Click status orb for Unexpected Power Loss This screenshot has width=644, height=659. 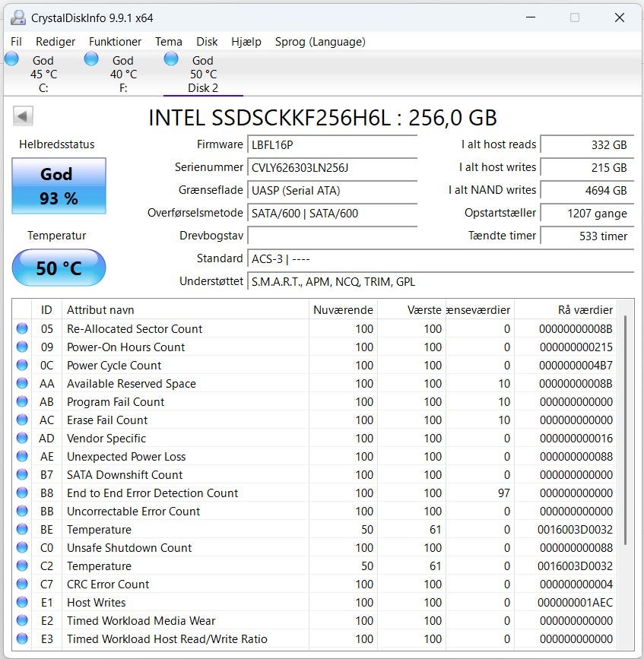pyautogui.click(x=22, y=456)
